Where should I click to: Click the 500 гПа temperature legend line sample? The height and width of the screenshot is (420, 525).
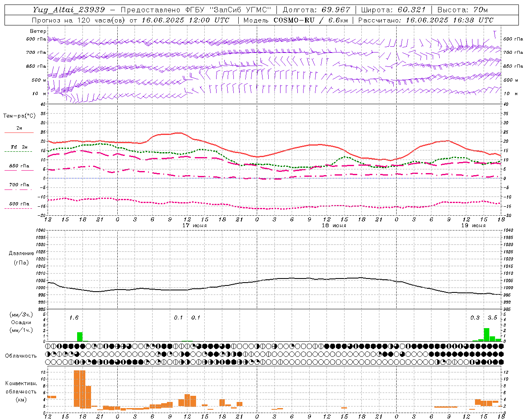pyautogui.click(x=18, y=208)
